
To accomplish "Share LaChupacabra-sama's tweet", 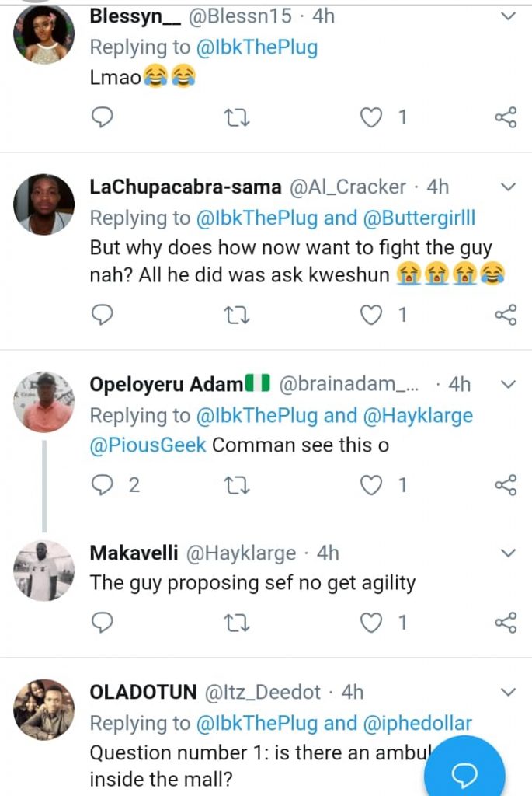I will 506,314.
